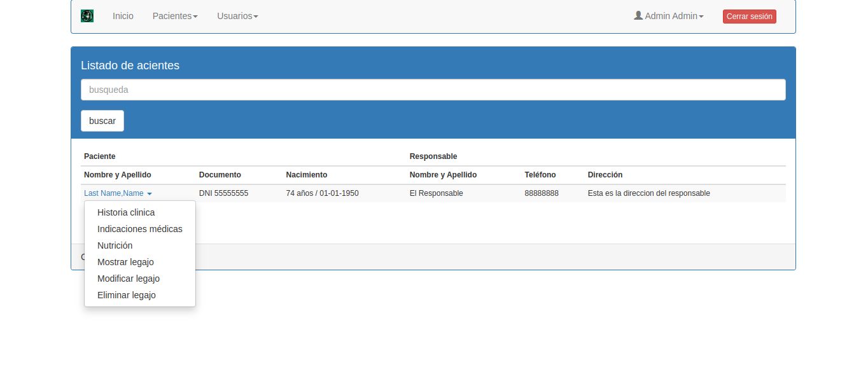Click the app logo icon in navbar
The height and width of the screenshot is (372, 868).
click(x=87, y=16)
